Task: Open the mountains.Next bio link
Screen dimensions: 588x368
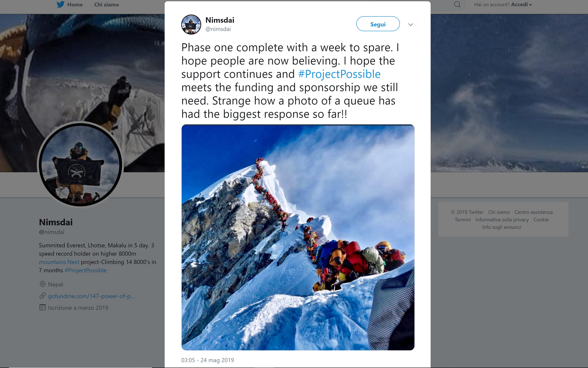Action: click(x=59, y=262)
